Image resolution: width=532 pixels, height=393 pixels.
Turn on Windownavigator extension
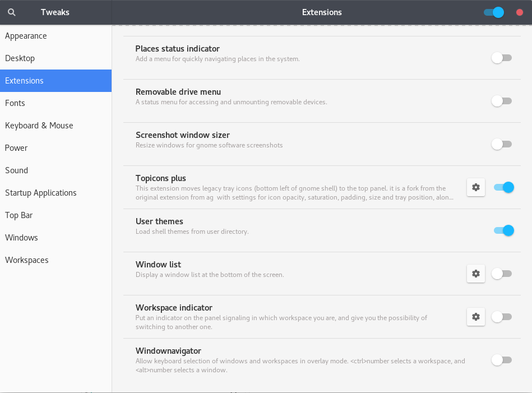[502, 360]
